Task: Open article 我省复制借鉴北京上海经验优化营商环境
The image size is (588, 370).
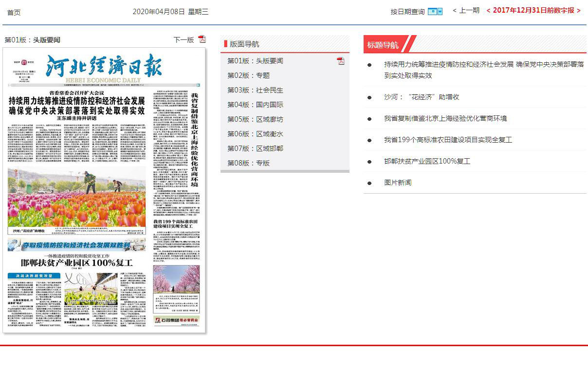Action: [x=445, y=118]
